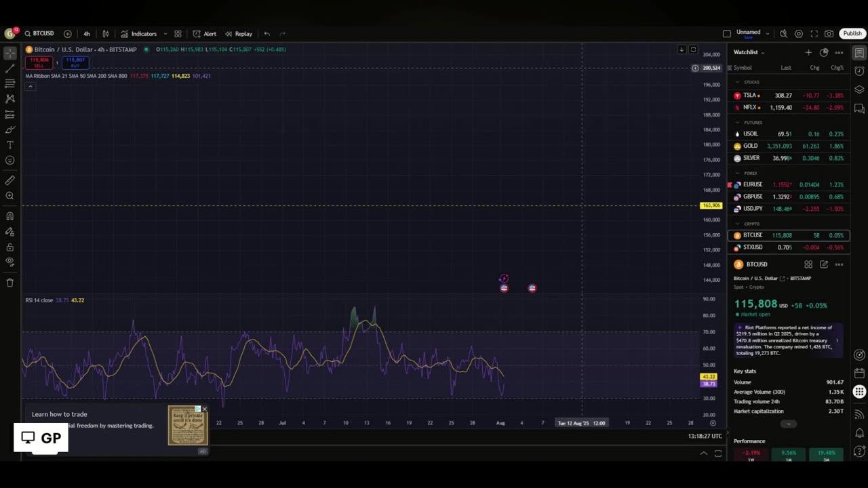Toggle keep drawing mode

pyautogui.click(x=10, y=232)
